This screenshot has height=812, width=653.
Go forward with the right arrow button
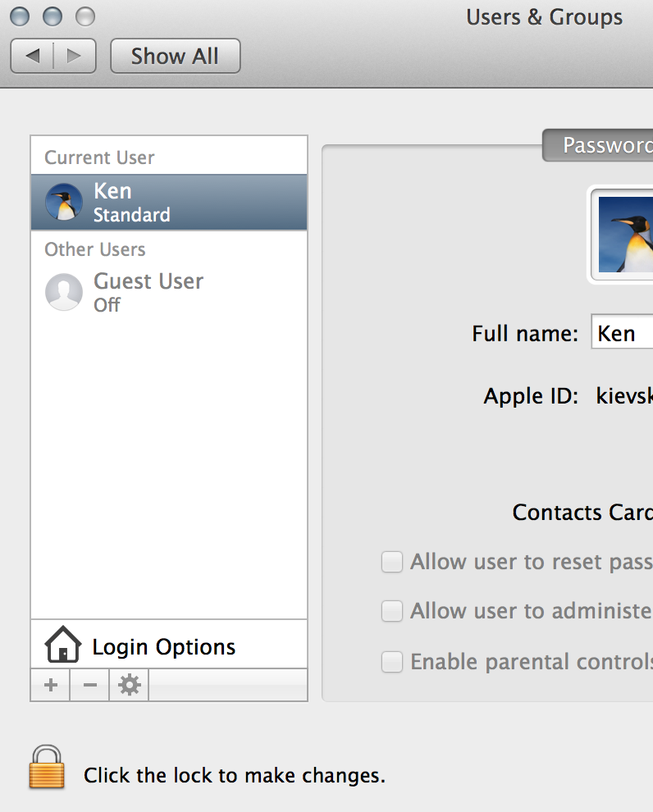click(x=75, y=56)
